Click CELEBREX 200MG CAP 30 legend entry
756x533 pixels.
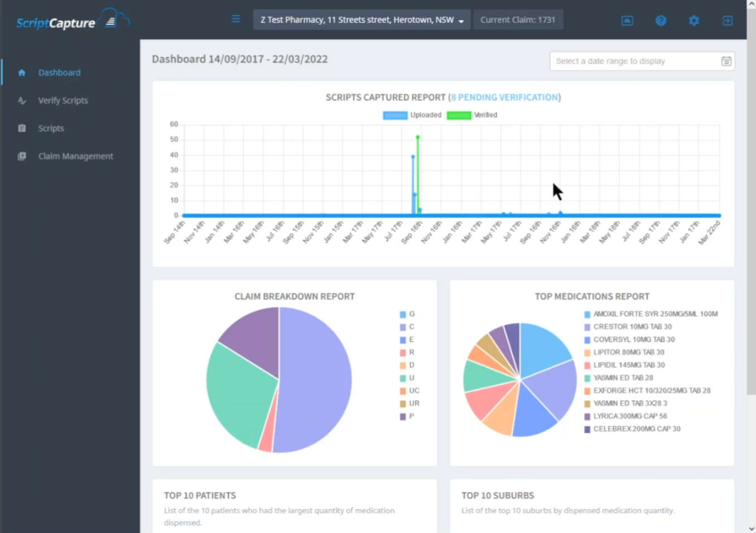632,429
